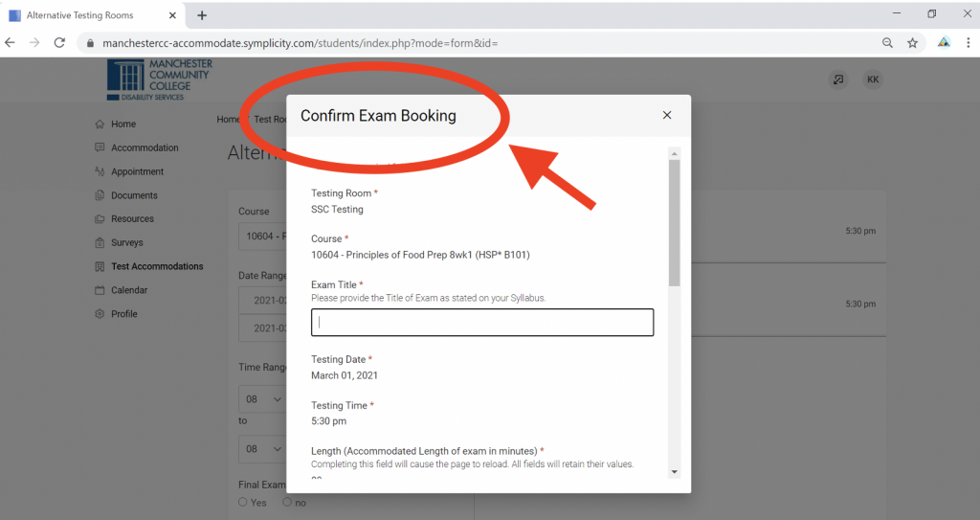Close the Alternative Testing Rooms tab
Screen dimensions: 980x520
tap(172, 15)
